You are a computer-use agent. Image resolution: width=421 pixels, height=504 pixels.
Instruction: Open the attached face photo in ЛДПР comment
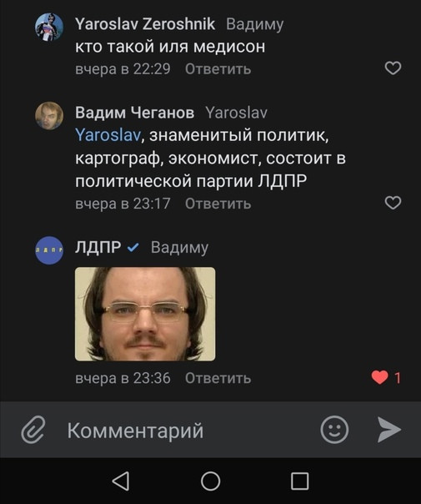(145, 314)
